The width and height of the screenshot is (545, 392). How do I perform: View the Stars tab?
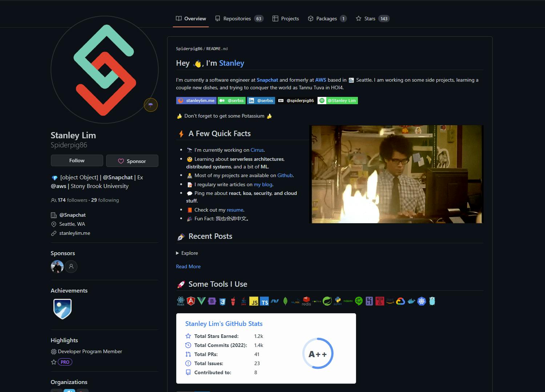coord(372,19)
